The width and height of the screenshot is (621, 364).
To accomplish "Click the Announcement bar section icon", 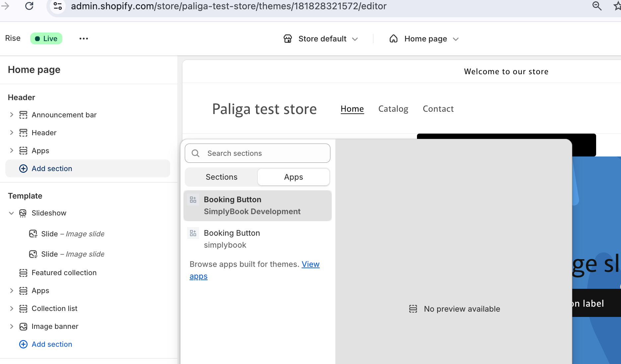I will 23,115.
